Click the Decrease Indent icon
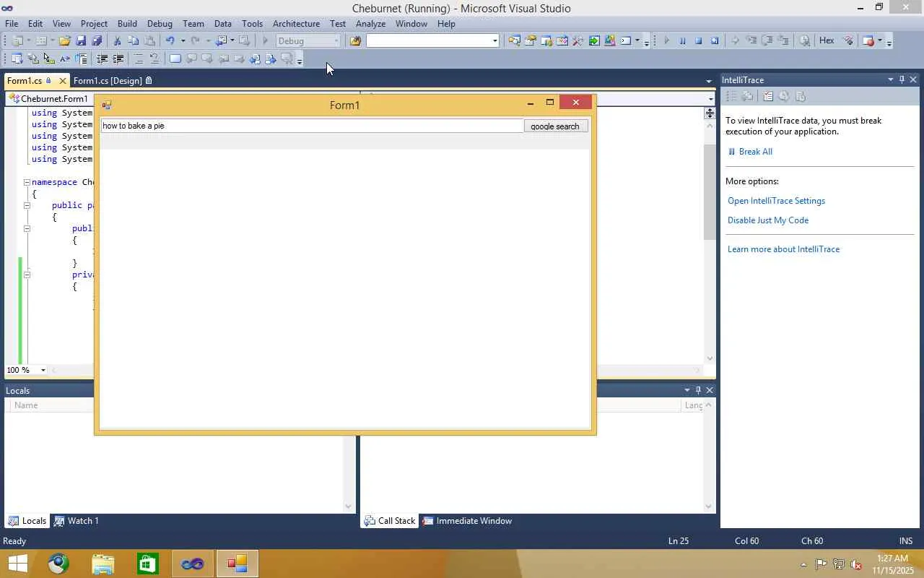This screenshot has width=924, height=578. point(103,59)
